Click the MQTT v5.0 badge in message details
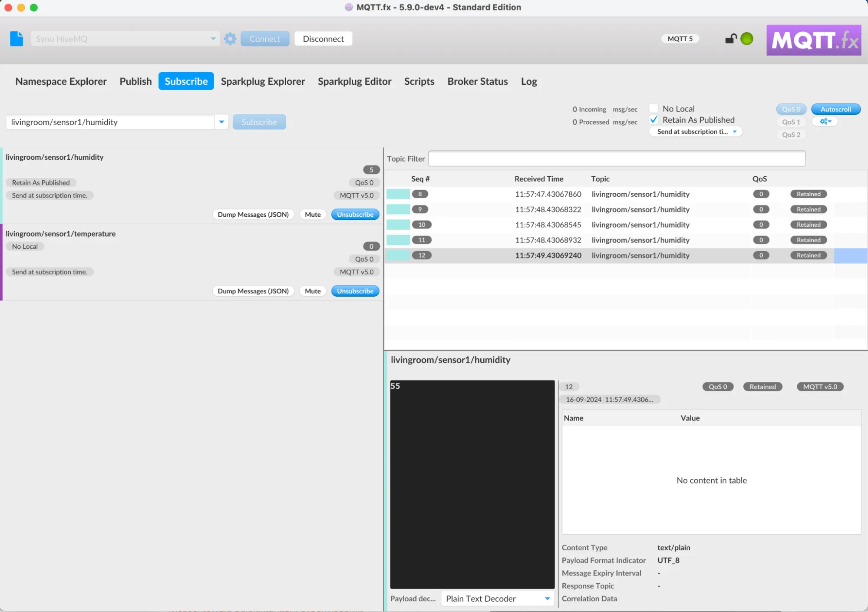 coord(820,387)
